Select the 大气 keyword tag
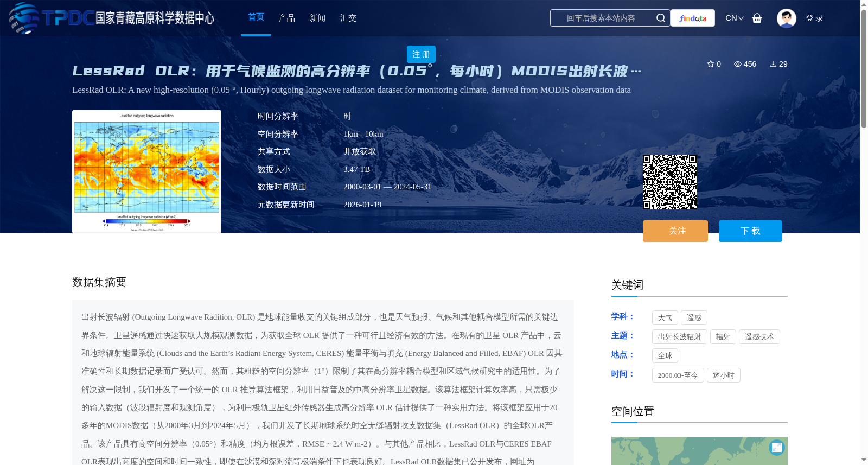The height and width of the screenshot is (465, 868). pos(665,318)
